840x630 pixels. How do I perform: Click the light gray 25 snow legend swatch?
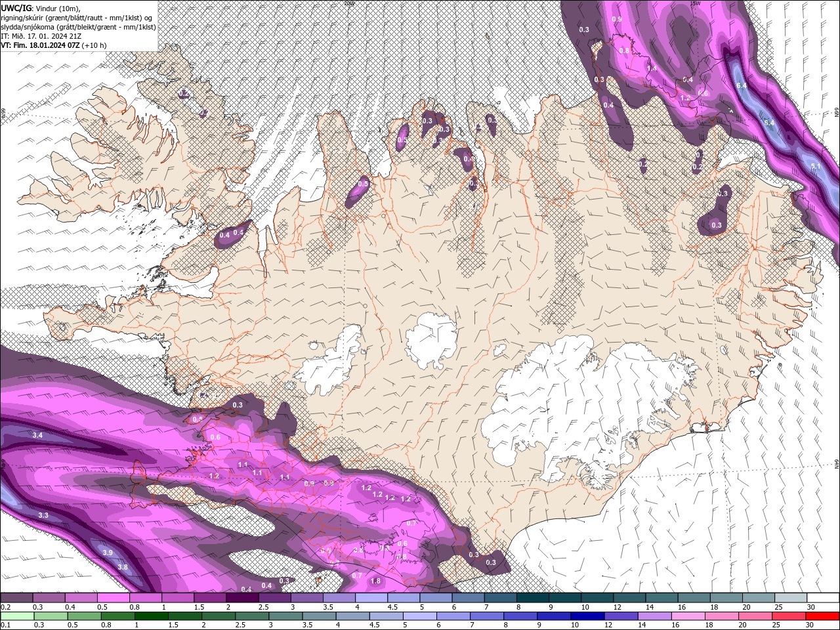(791, 598)
